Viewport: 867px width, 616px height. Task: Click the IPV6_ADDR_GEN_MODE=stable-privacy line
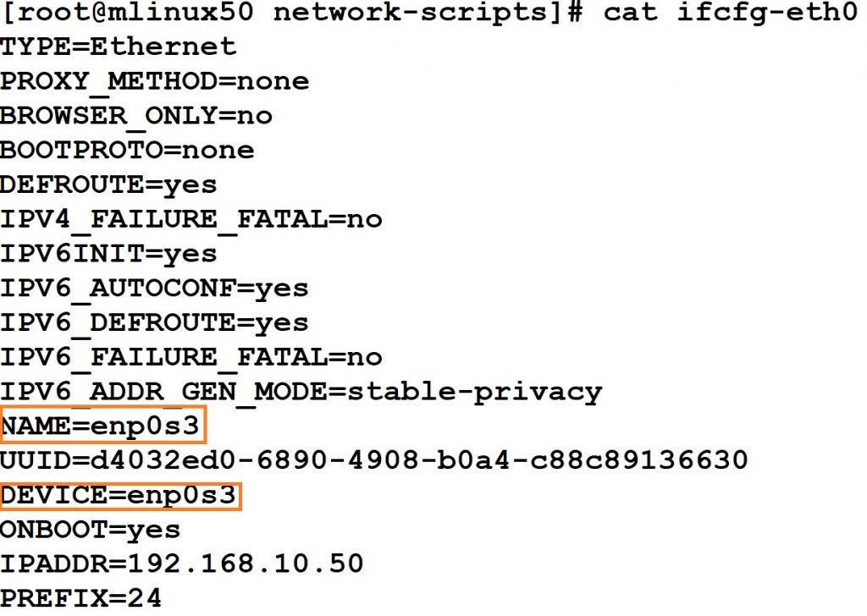301,393
